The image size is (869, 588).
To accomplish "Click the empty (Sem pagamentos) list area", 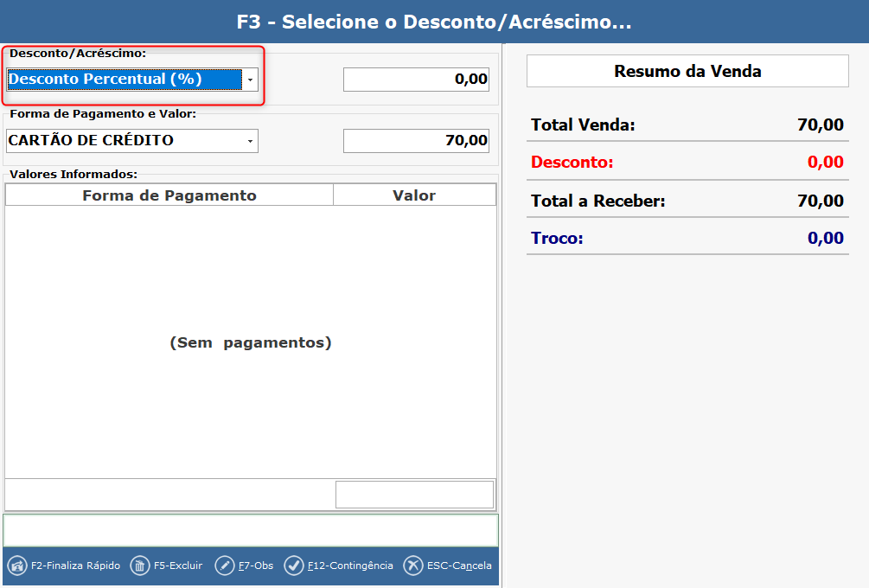I will tap(251, 342).
